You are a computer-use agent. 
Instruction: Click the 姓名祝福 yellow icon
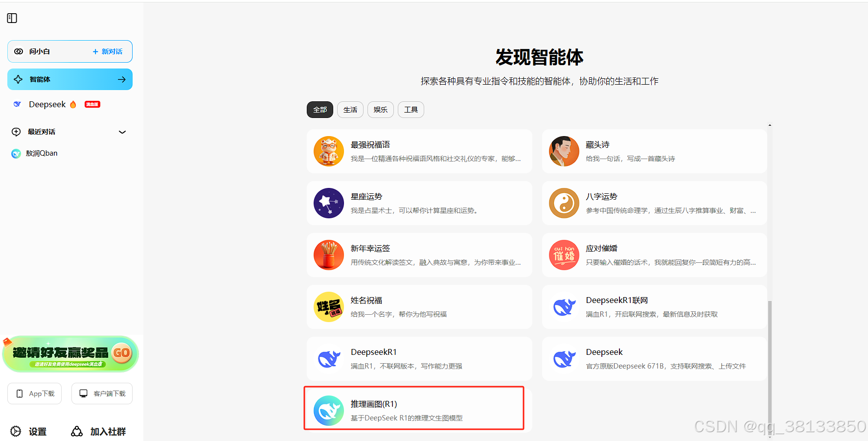click(x=329, y=307)
